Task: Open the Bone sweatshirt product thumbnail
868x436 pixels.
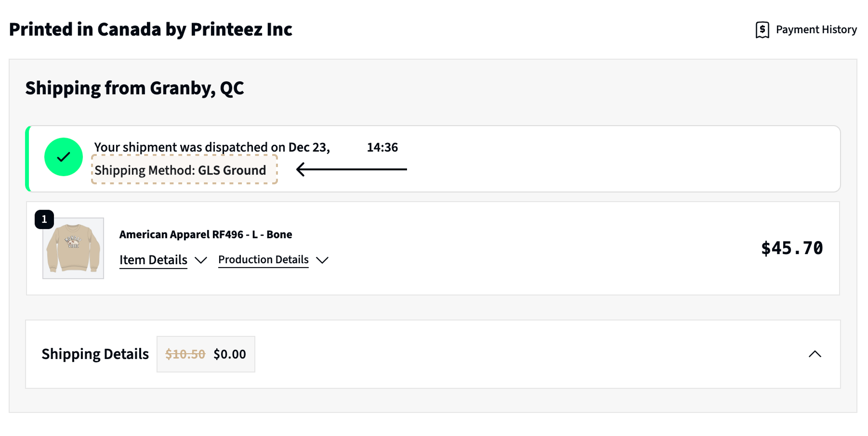Action: pyautogui.click(x=73, y=248)
